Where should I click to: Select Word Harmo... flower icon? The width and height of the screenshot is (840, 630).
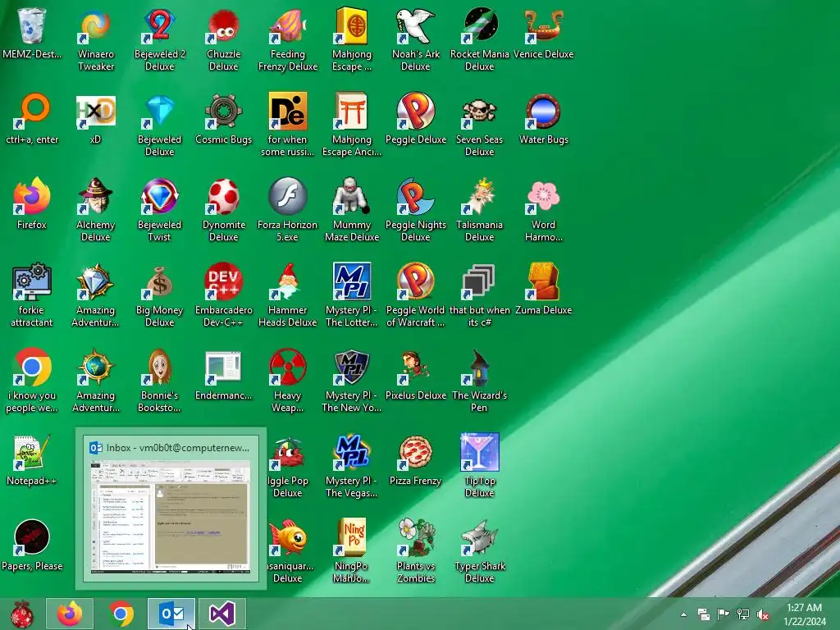[544, 196]
